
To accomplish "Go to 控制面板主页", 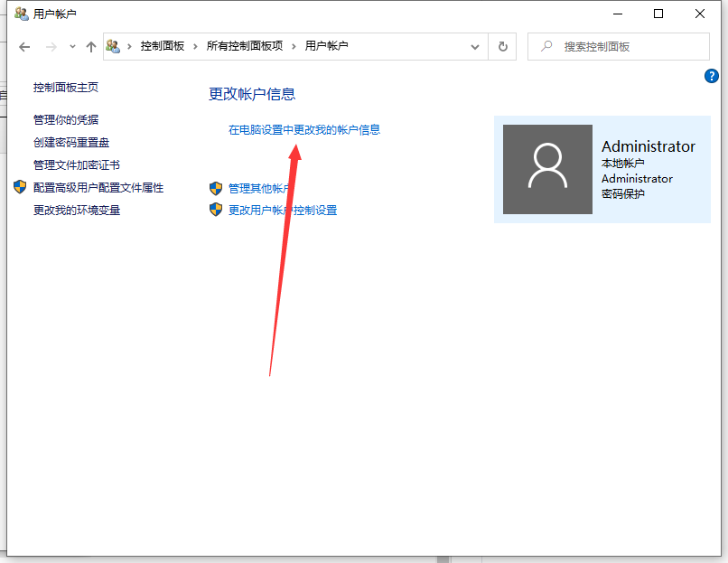I will [x=66, y=87].
